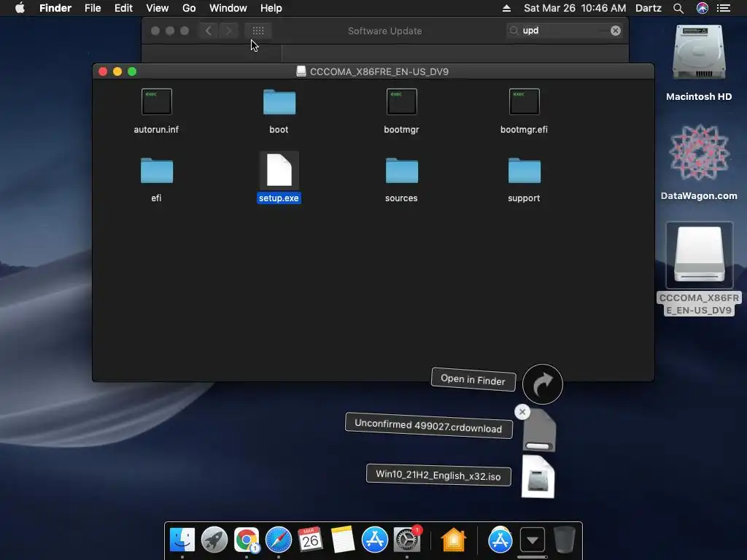Screen dimensions: 747x560
Task: Open the View menu
Action: tap(158, 8)
